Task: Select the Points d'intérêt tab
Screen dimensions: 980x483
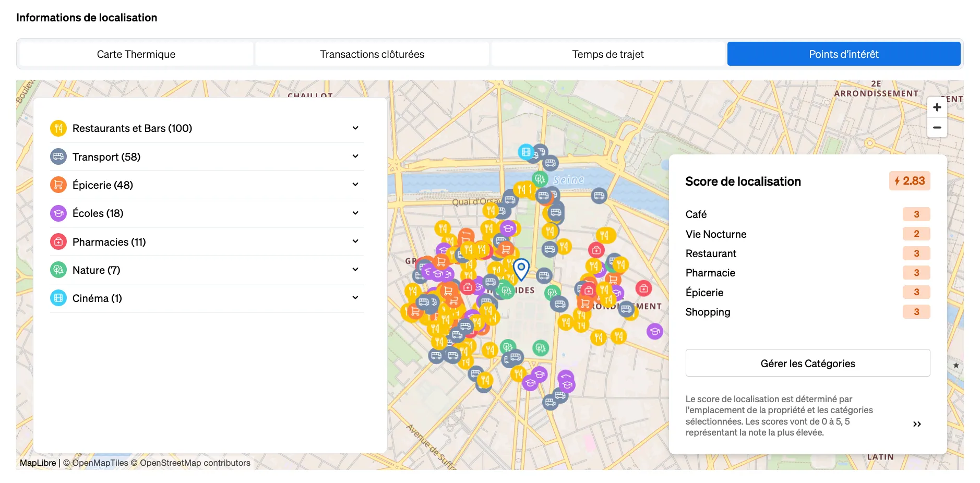Action: click(844, 54)
